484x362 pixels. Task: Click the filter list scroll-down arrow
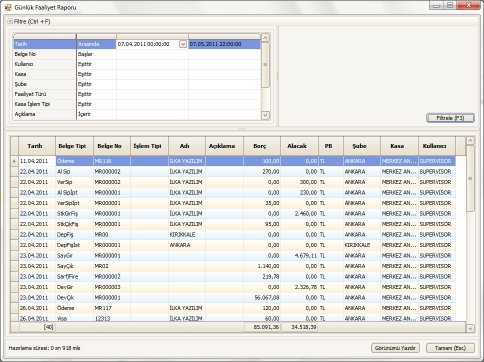265,115
